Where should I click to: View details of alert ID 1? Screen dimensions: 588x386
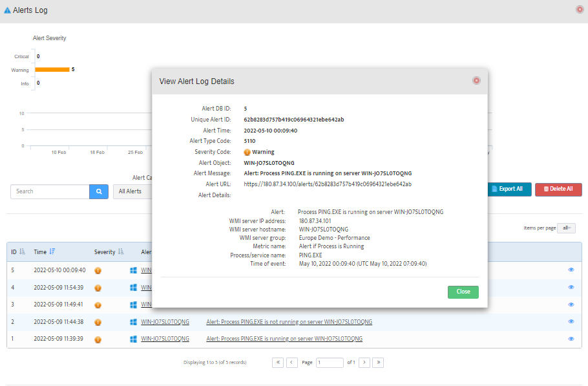pos(571,339)
